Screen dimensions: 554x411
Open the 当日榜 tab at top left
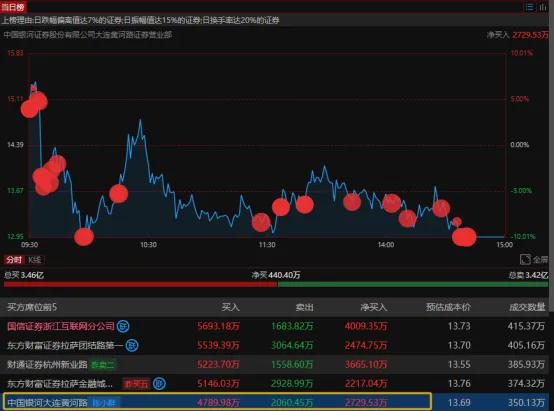(13, 7)
